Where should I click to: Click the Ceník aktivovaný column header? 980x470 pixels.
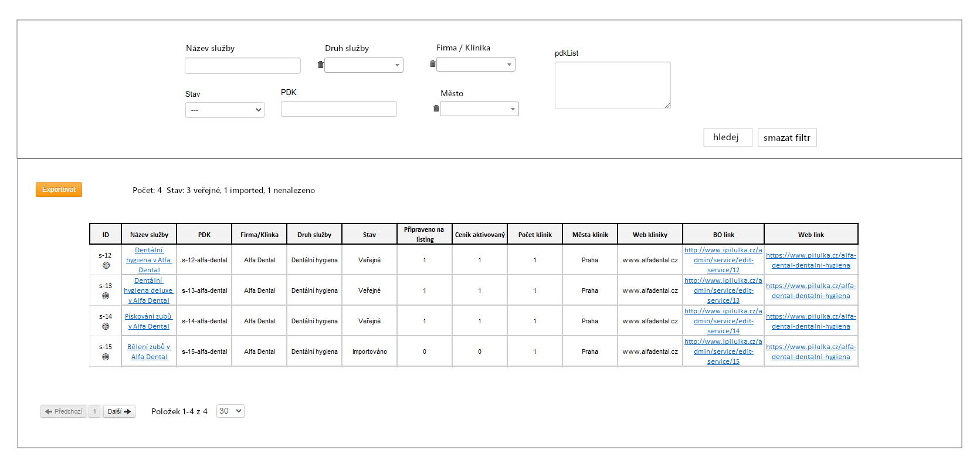pos(480,234)
